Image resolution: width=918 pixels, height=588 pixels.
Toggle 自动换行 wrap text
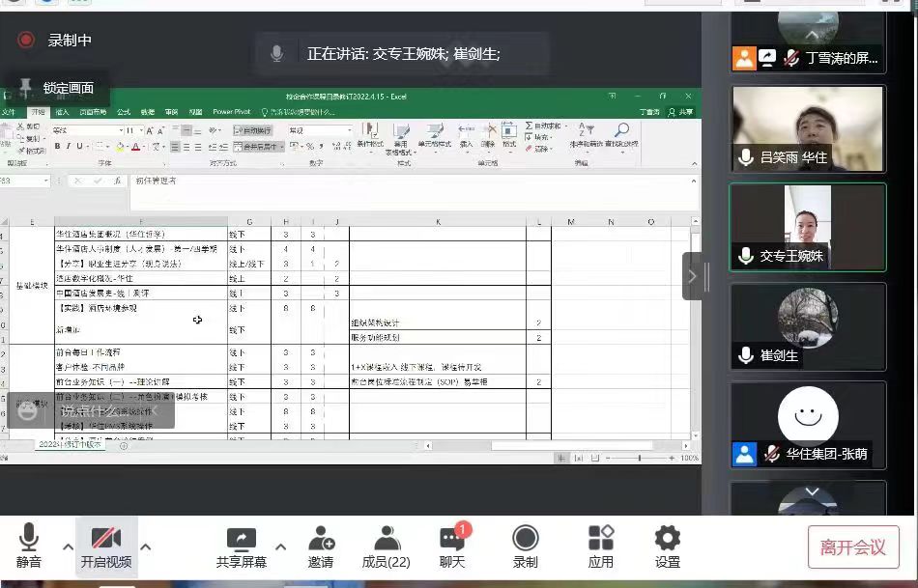click(x=252, y=130)
